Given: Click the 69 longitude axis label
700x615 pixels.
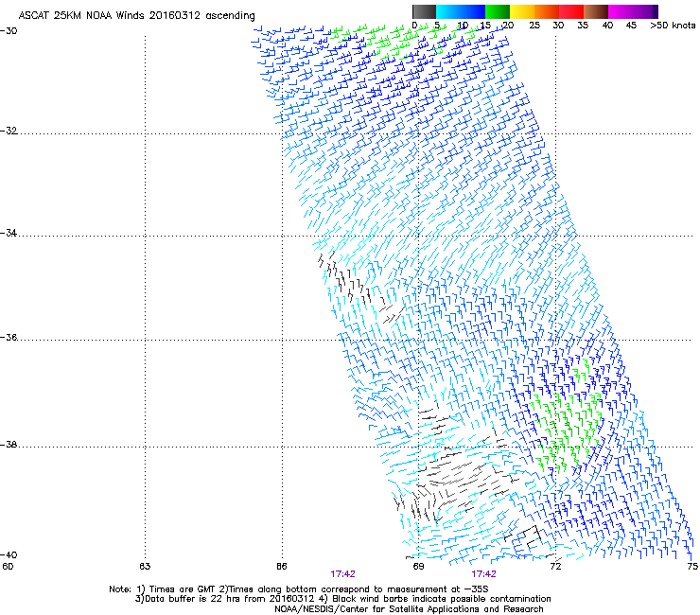Looking at the screenshot, I should point(418,567).
